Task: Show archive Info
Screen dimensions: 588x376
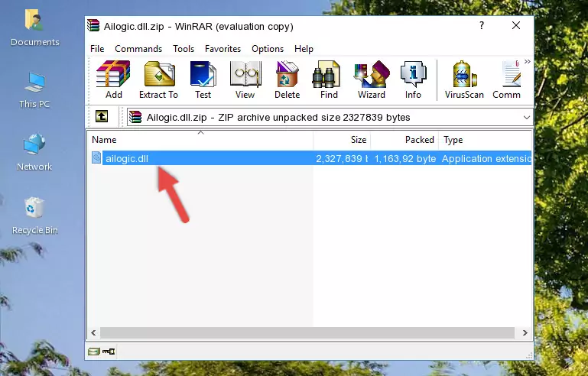Action: pos(413,79)
